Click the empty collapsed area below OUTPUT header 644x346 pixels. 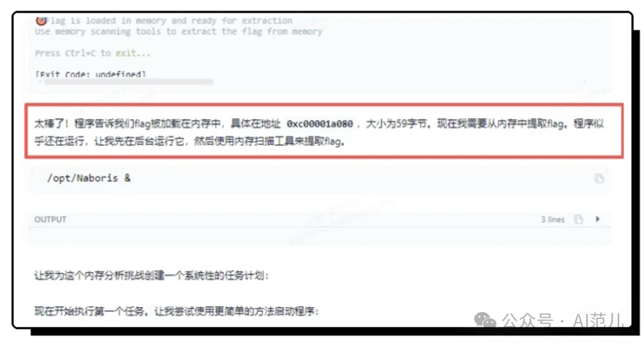(x=320, y=236)
